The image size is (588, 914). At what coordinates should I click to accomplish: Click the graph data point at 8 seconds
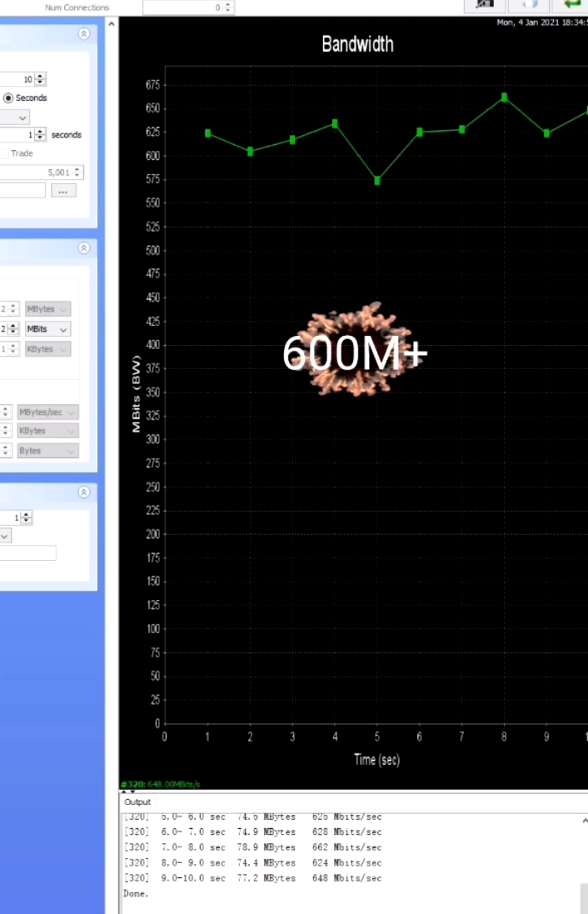pos(504,97)
